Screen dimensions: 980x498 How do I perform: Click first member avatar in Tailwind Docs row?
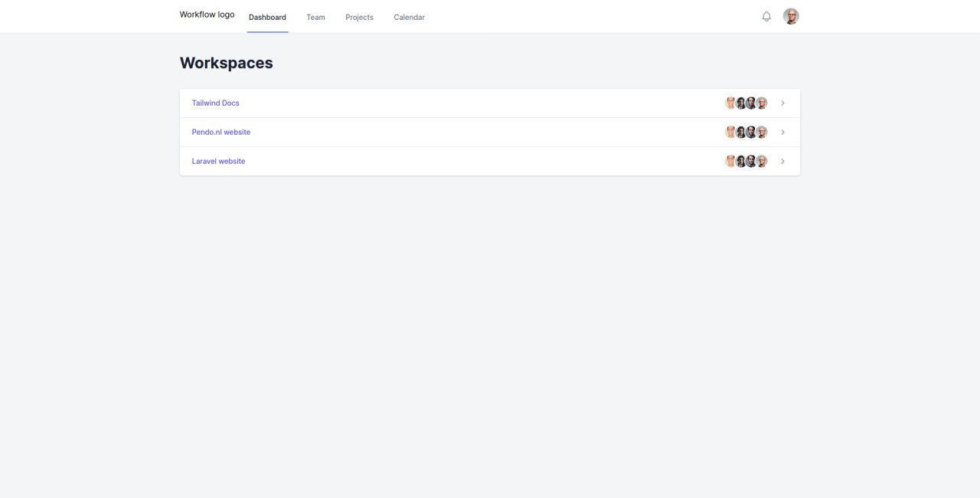[x=730, y=103]
